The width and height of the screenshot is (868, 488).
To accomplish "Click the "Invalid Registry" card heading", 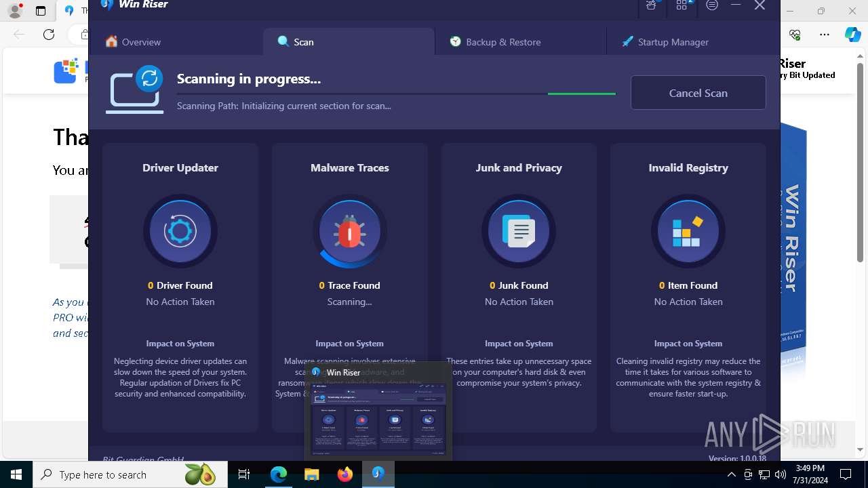I will click(x=688, y=167).
